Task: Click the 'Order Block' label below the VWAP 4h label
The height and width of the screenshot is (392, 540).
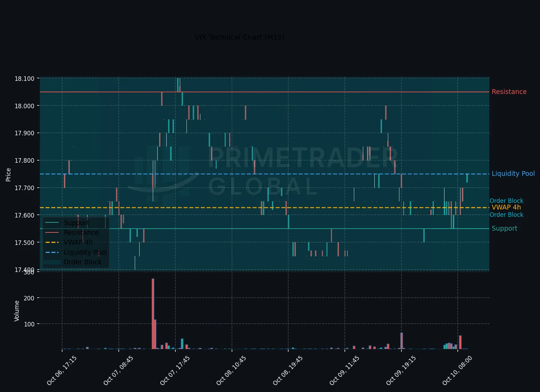Action: pos(506,215)
